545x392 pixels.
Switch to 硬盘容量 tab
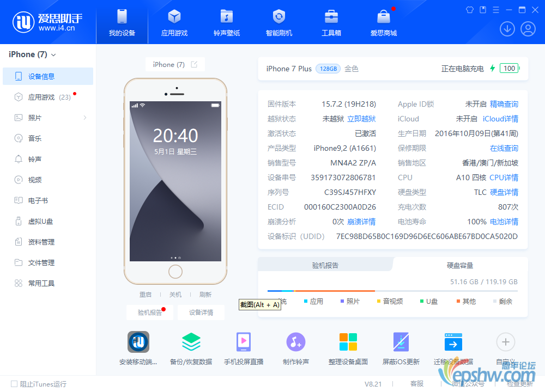tap(460, 265)
